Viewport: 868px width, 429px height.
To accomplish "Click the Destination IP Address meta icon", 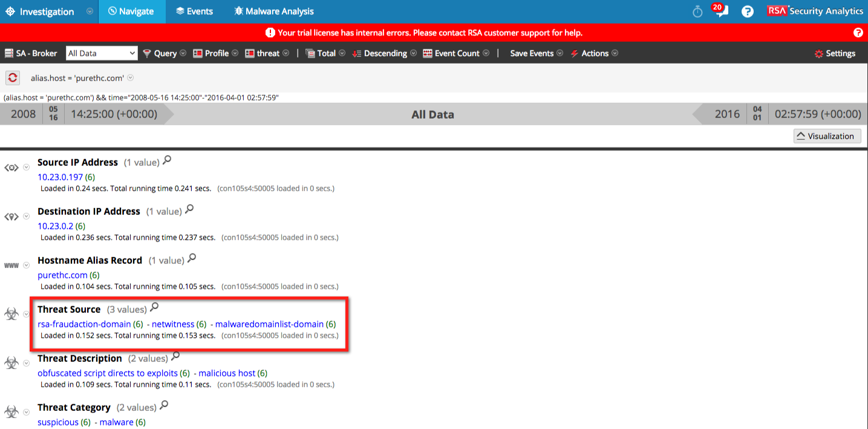I will 11,217.
